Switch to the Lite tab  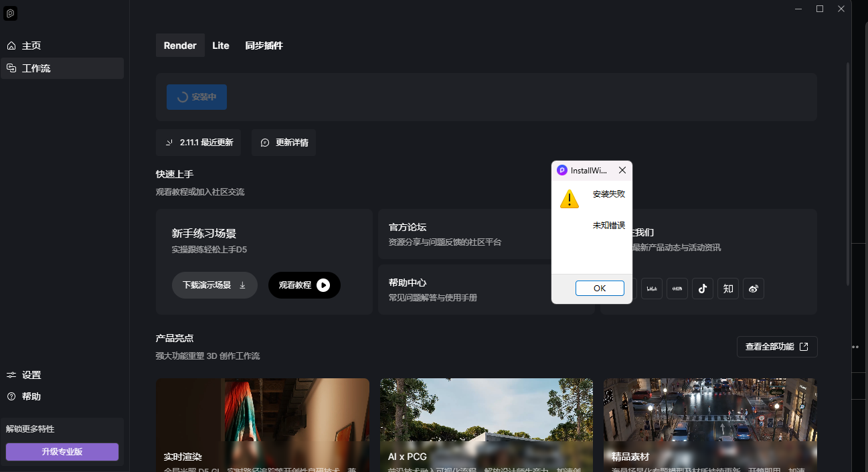pyautogui.click(x=221, y=46)
